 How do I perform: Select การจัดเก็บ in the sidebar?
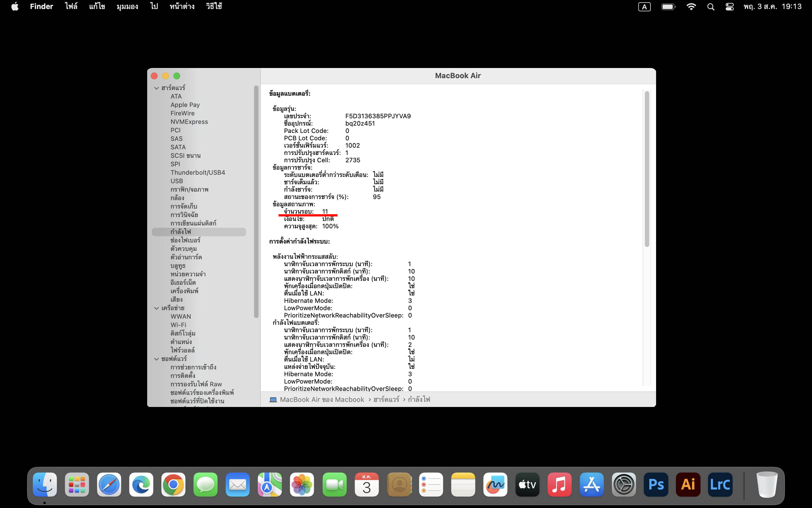tap(184, 206)
